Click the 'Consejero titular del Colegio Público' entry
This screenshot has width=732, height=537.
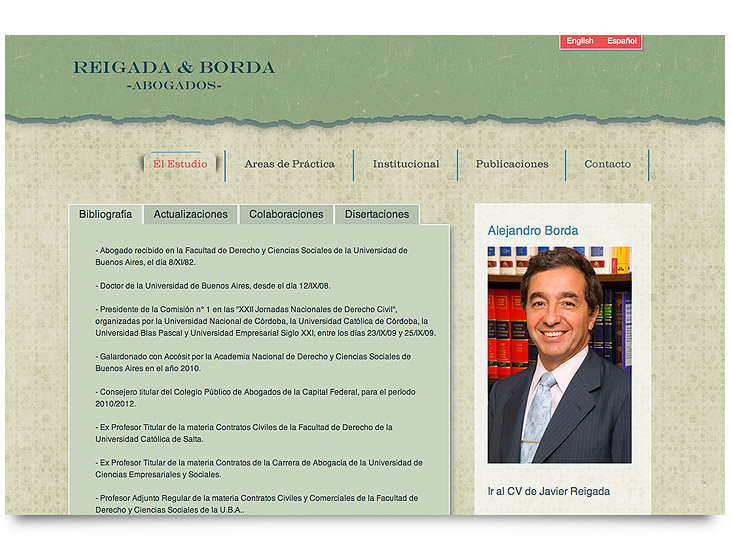point(255,398)
